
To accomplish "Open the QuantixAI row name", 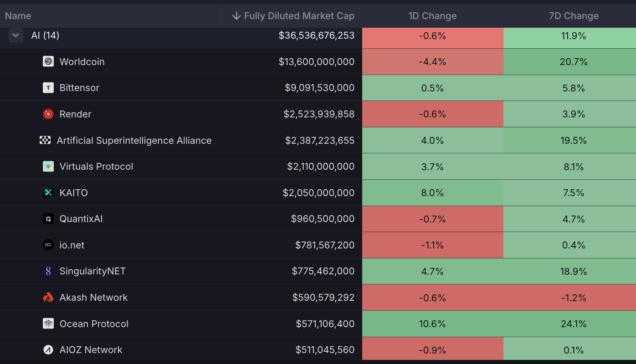I will tap(81, 219).
